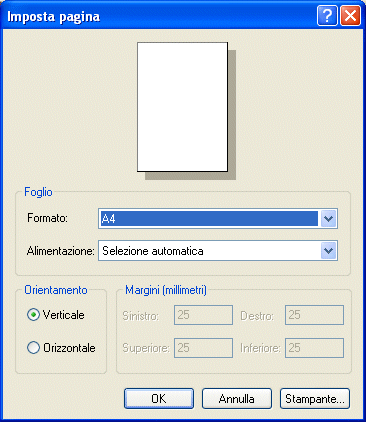Close the Imposta pagina dialog
Viewport: 366px width, 422px height.
(350, 15)
